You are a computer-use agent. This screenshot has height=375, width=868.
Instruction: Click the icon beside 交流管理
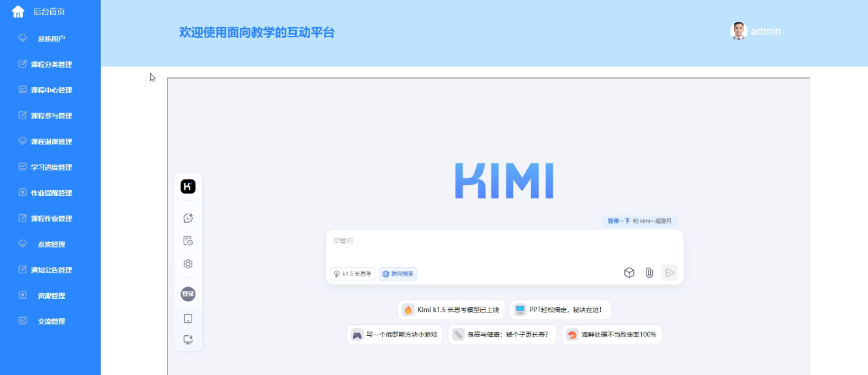click(x=22, y=321)
